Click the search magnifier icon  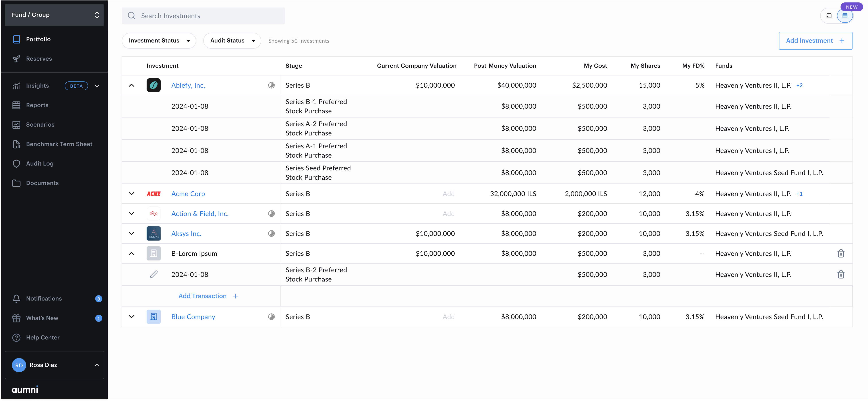click(131, 16)
